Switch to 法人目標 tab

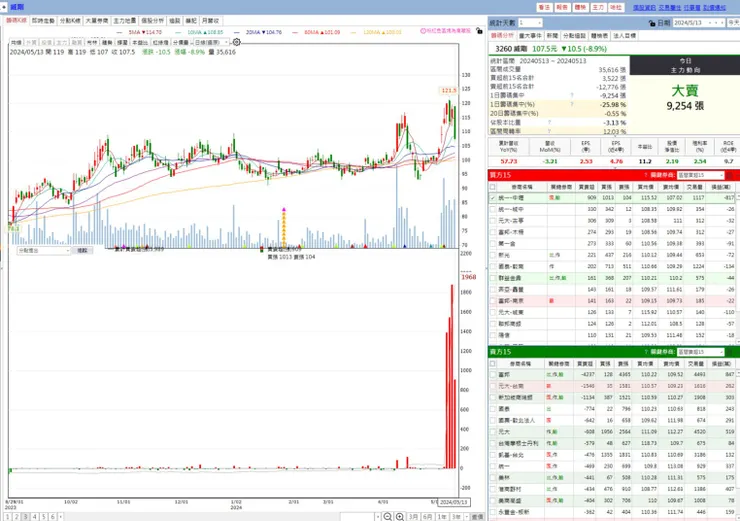[625, 35]
